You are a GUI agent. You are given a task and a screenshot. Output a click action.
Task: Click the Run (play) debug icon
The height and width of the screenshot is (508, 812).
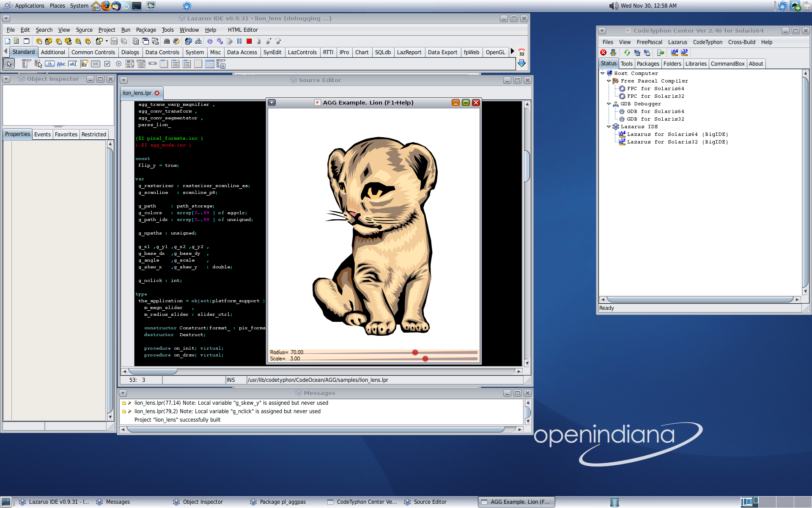pyautogui.click(x=230, y=41)
